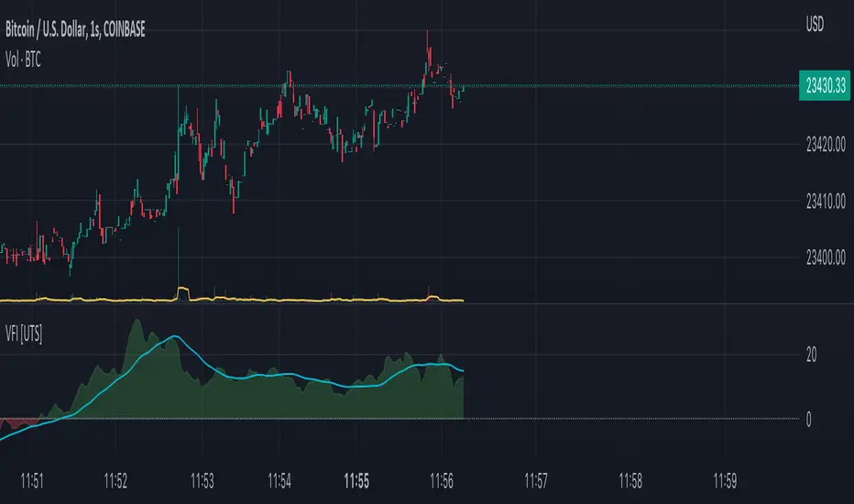This screenshot has width=854, height=504.
Task: Click the 11:51 time axis label
Action: click(x=31, y=481)
